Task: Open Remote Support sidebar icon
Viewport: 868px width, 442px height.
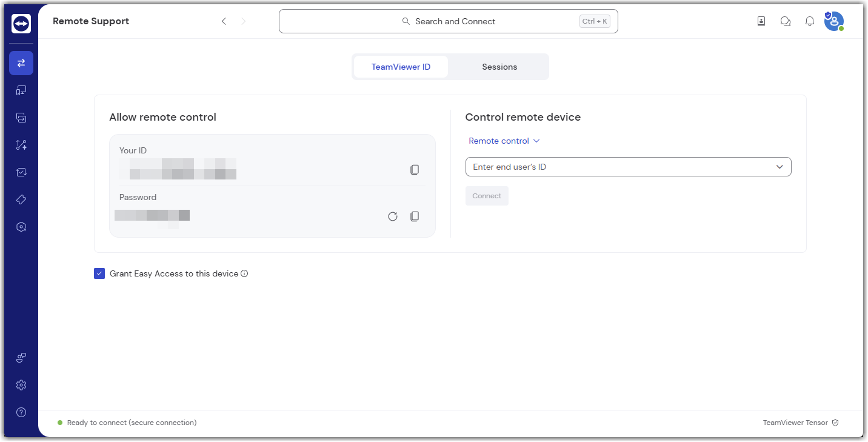Action: click(x=21, y=63)
